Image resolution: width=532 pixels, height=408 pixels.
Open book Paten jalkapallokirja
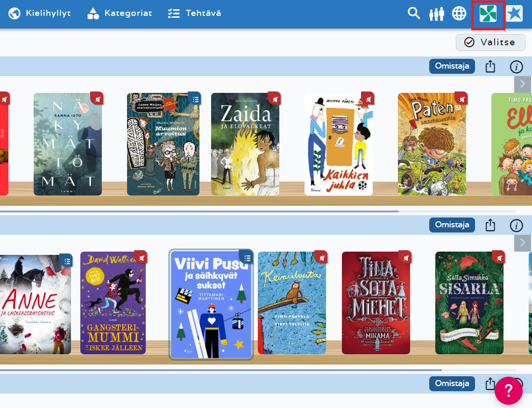tap(432, 144)
